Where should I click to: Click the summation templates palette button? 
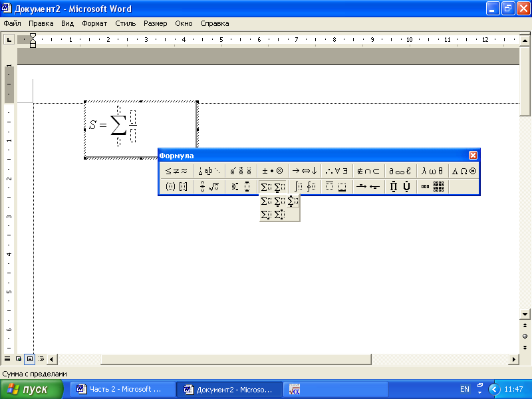pos(273,187)
